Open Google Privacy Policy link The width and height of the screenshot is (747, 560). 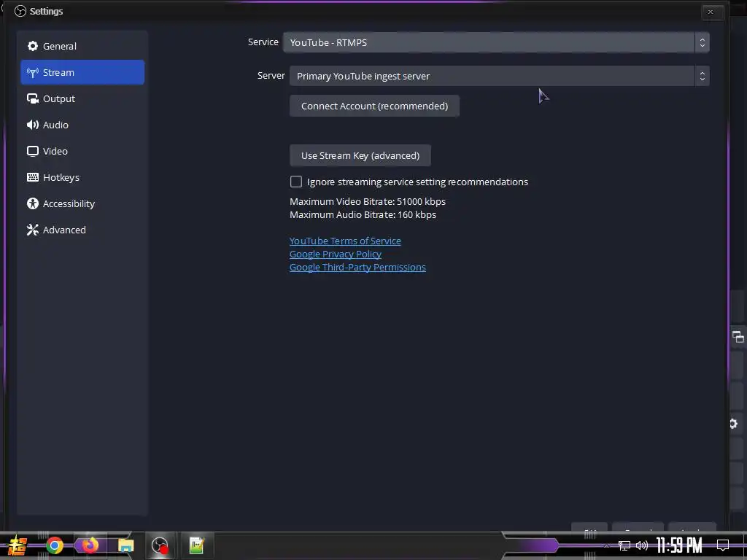pos(336,254)
